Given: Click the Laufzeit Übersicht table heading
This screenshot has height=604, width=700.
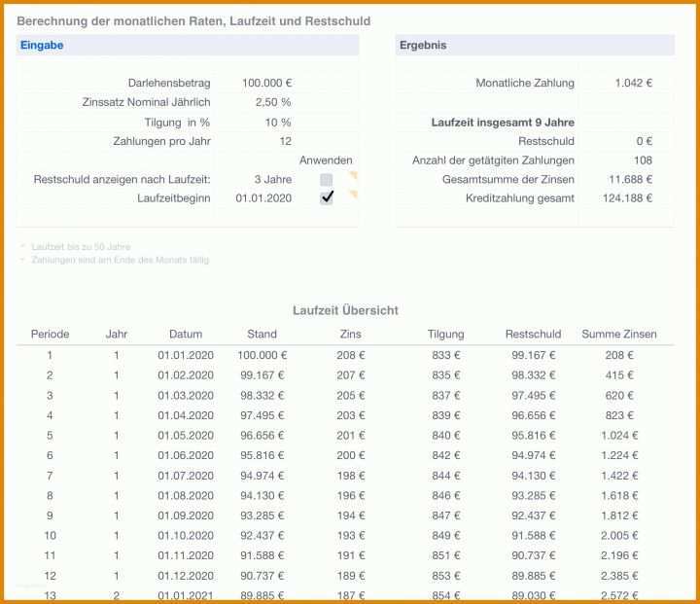Looking at the screenshot, I should [345, 310].
